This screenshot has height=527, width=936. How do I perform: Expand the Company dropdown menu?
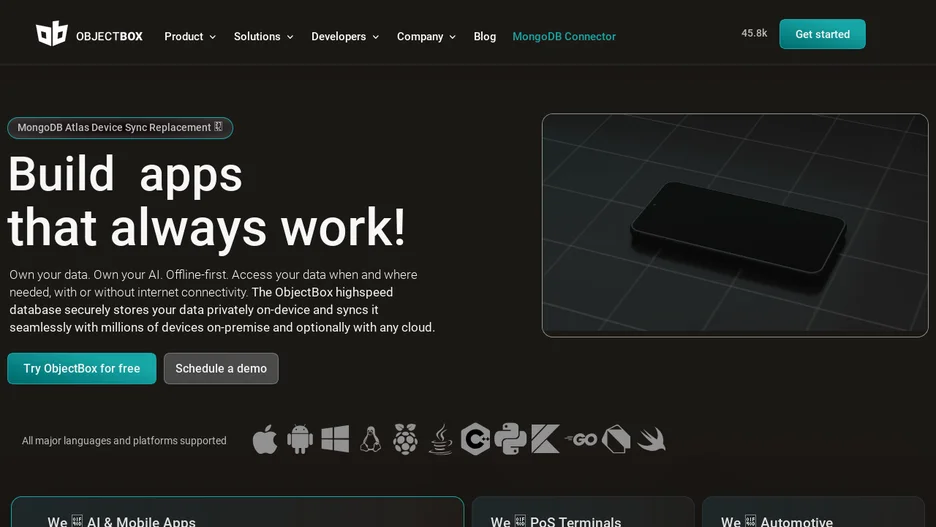coord(426,36)
